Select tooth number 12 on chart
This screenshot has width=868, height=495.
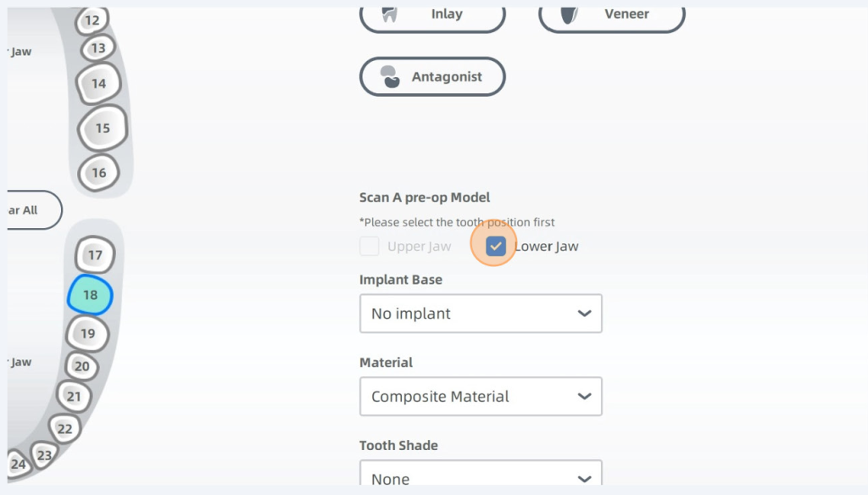tap(92, 20)
